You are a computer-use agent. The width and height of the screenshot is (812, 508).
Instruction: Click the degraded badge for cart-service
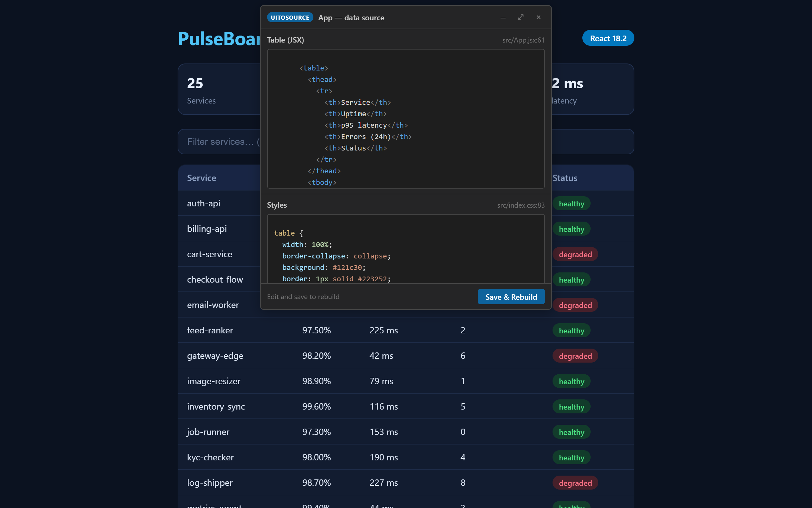click(575, 254)
